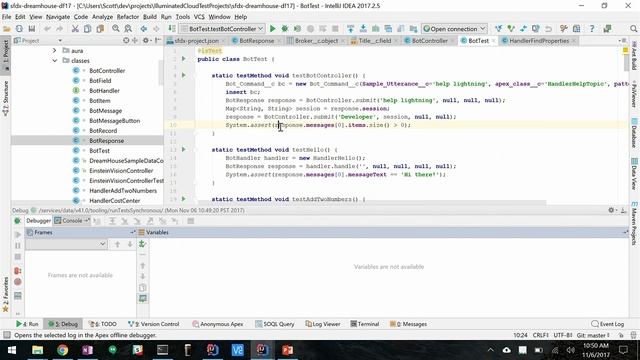
Task: Click the Chrome icon in Windows taskbar
Action: tap(62, 350)
